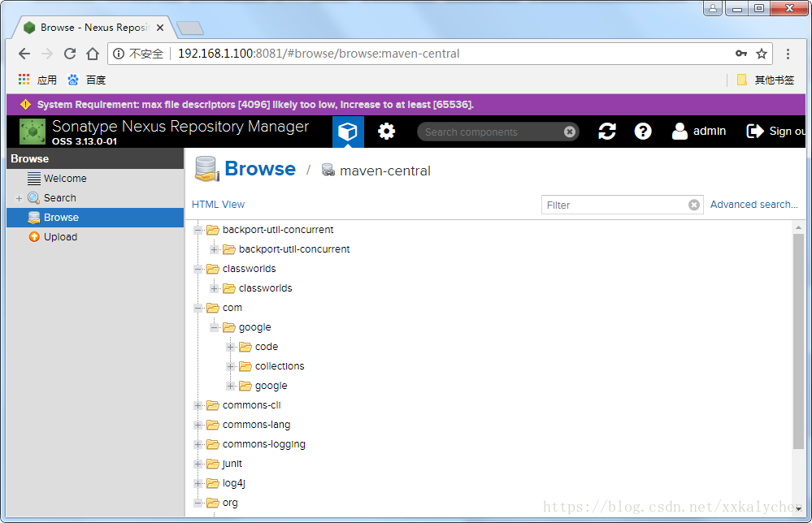Click the Sonatype Nexus logo
812x523 pixels.
tap(33, 132)
